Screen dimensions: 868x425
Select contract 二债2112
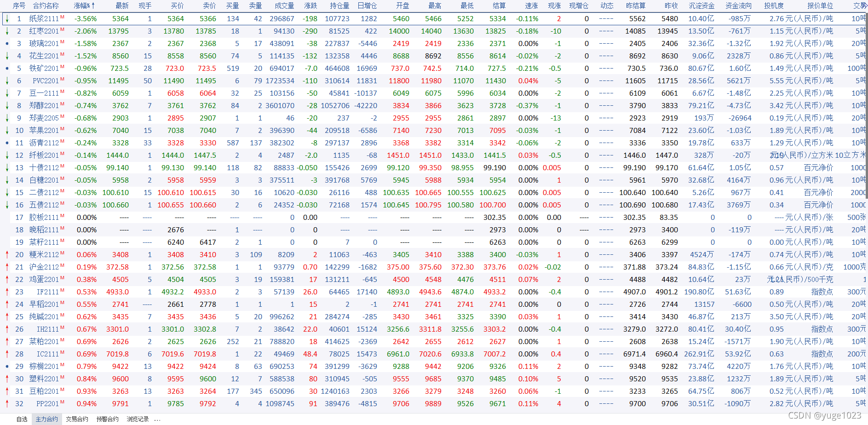pos(44,193)
